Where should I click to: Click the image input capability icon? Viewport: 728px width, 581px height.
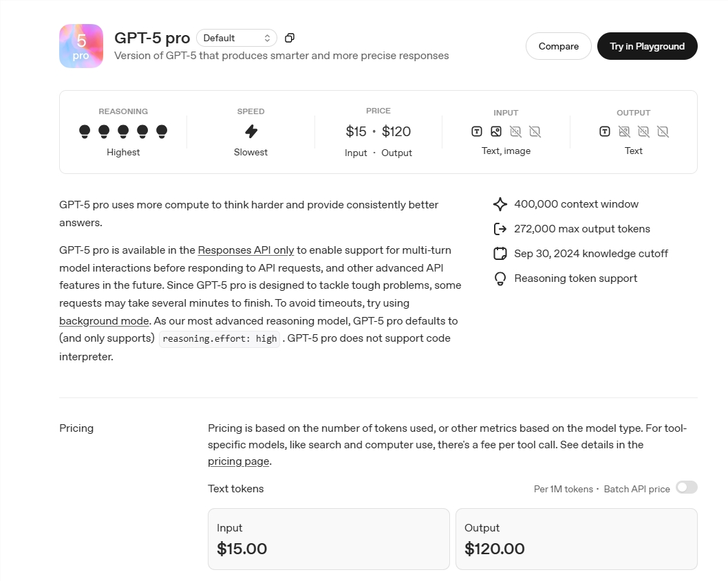[x=497, y=131]
